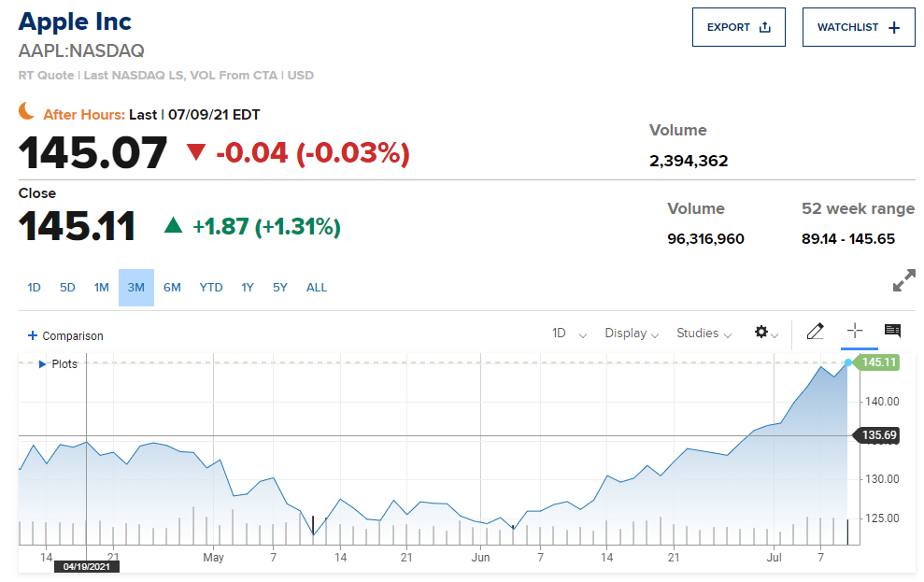Expand chart to fullscreen

coord(903,280)
